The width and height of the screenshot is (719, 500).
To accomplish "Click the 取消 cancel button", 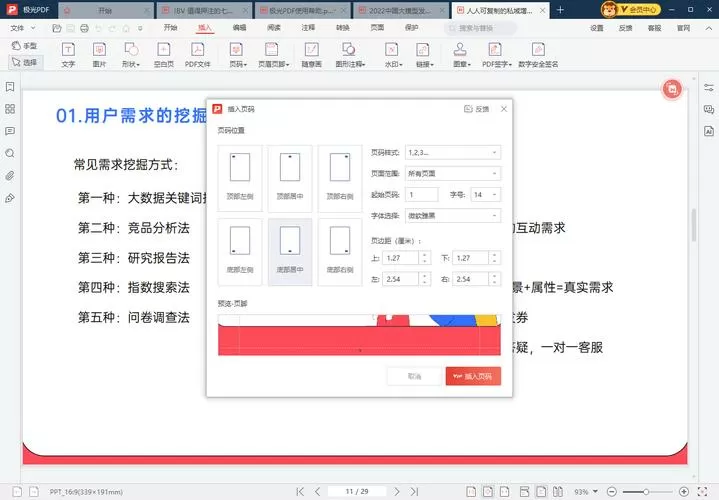I will point(415,376).
